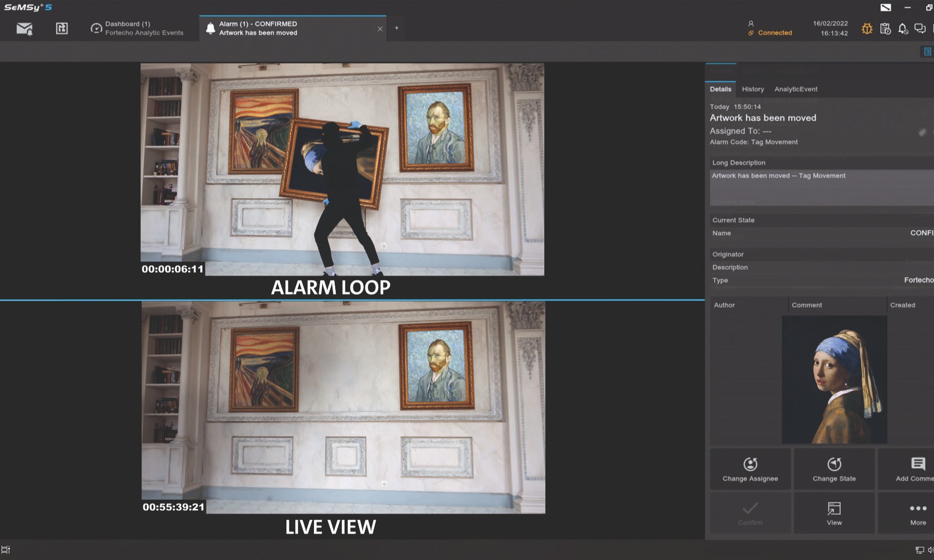Click the Alarm Loop video pane
Viewport: 934px width, 560px height.
342,170
